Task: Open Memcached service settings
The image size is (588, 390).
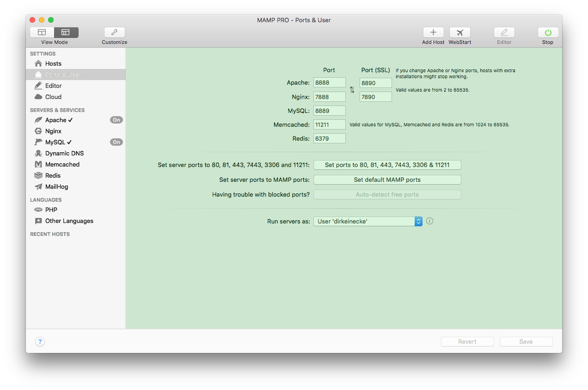Action: [x=62, y=164]
